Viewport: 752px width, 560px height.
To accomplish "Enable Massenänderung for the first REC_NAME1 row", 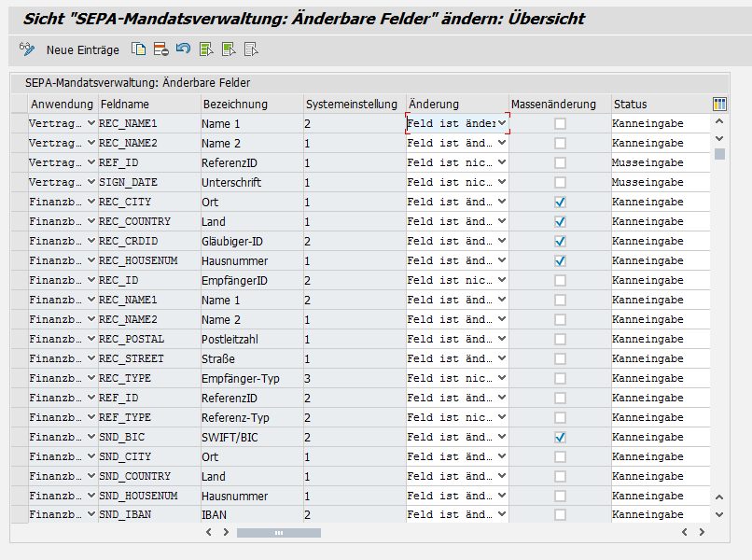I will coord(560,123).
